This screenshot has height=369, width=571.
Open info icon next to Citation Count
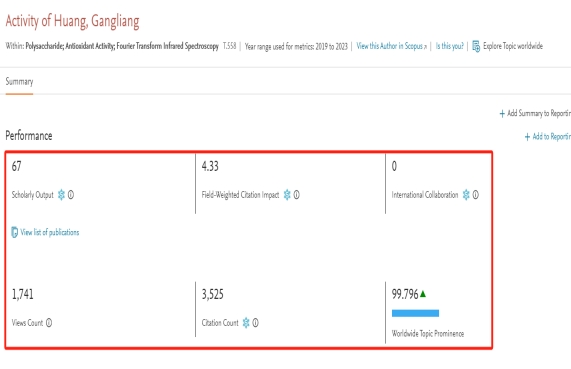pos(255,323)
